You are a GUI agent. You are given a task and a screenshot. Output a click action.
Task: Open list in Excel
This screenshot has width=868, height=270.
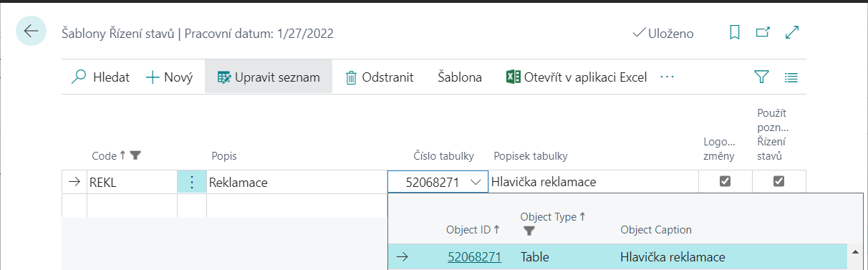(x=577, y=77)
